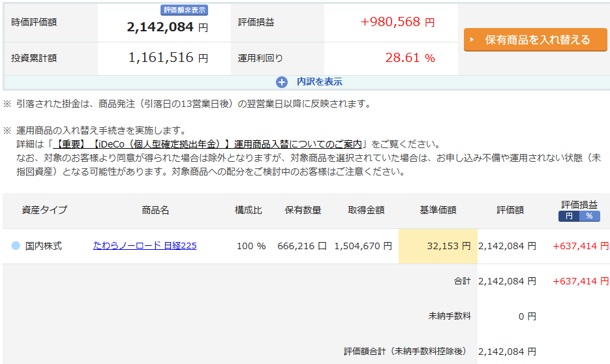Click the 取得金額 column header
The image size is (610, 364).
[x=366, y=210]
